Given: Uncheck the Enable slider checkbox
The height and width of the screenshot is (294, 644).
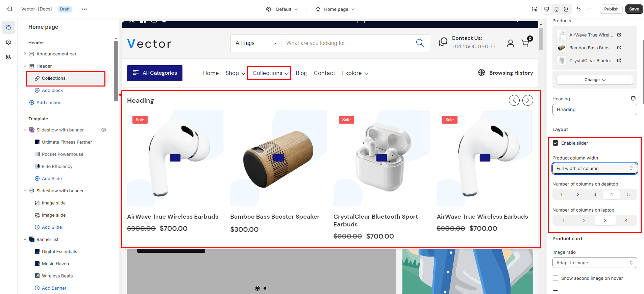Looking at the screenshot, I should click(555, 143).
